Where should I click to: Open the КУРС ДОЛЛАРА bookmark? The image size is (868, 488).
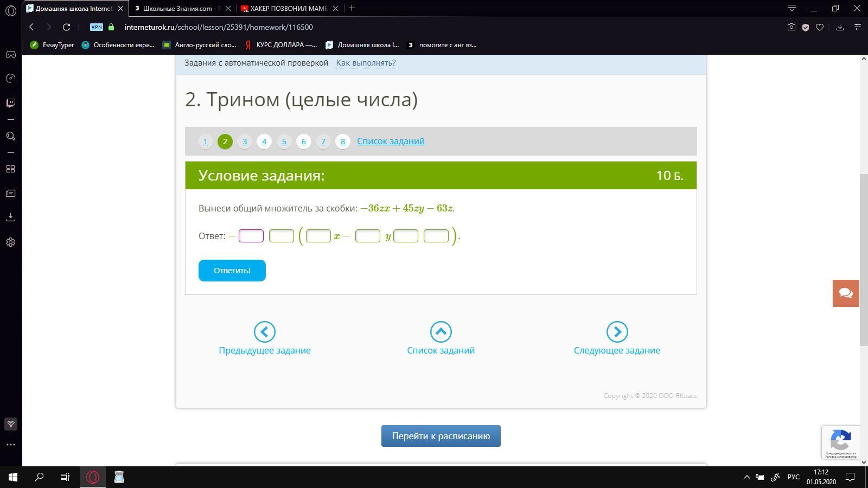point(281,45)
